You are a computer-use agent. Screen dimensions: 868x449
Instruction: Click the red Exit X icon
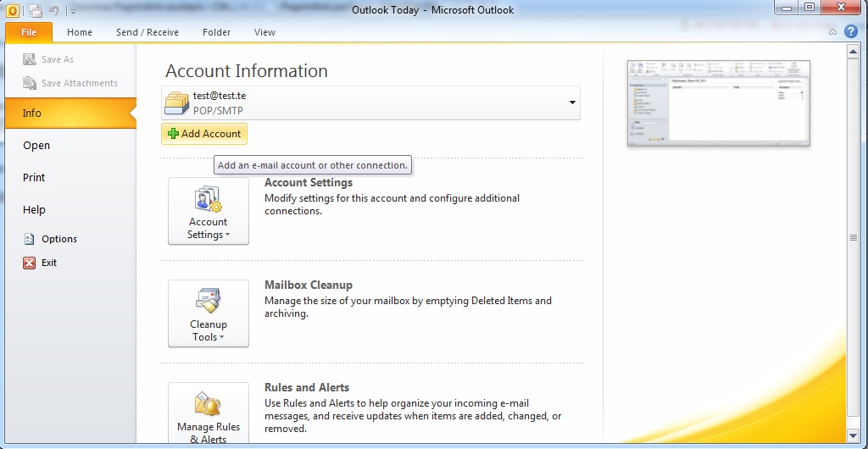(x=30, y=263)
